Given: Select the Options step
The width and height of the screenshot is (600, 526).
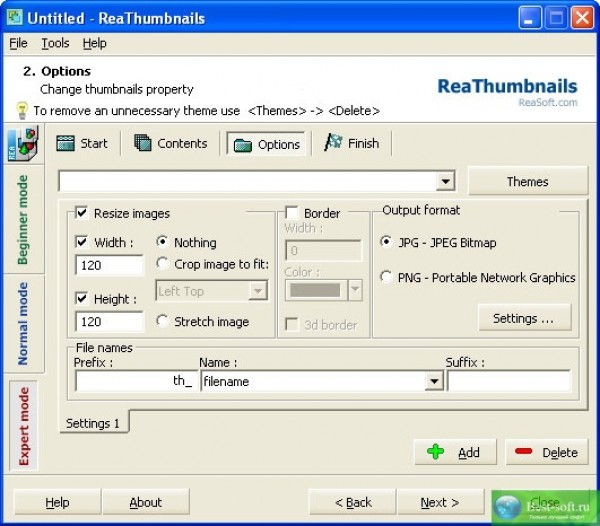Looking at the screenshot, I should (266, 144).
